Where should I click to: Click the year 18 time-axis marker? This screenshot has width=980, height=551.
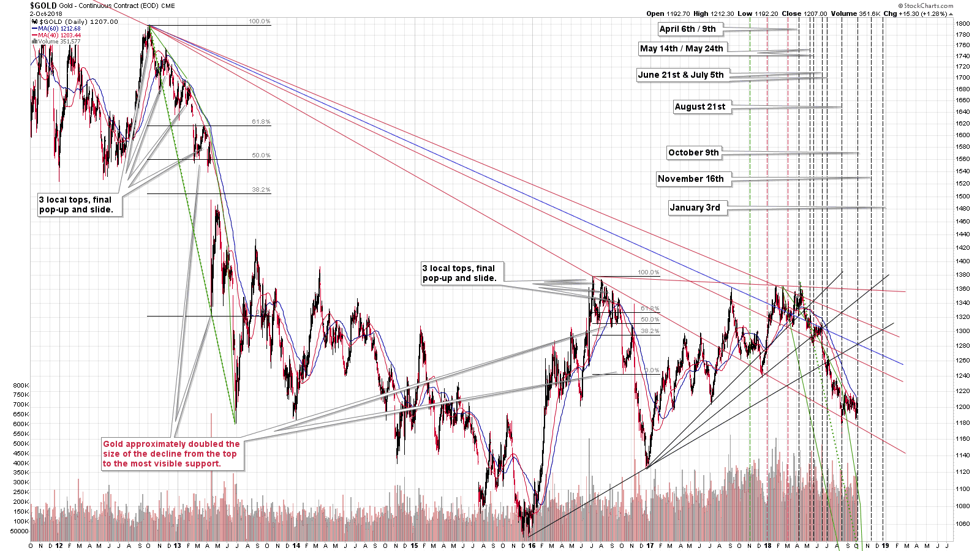[768, 545]
